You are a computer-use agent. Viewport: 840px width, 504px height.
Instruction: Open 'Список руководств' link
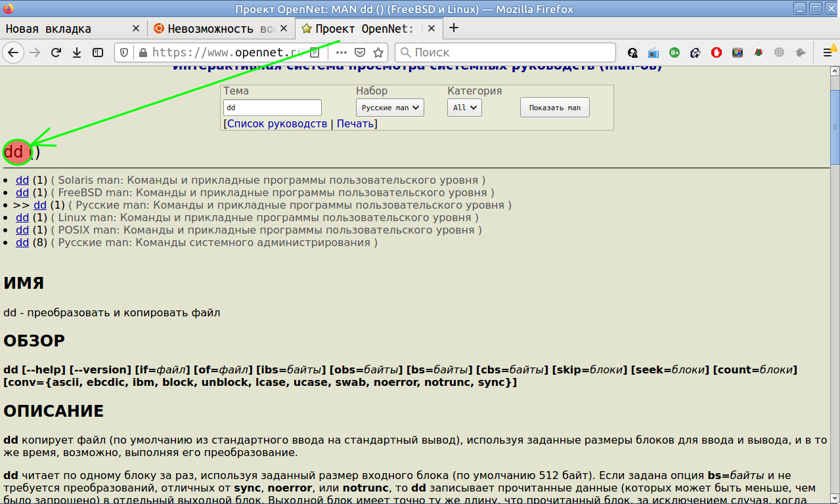(276, 123)
